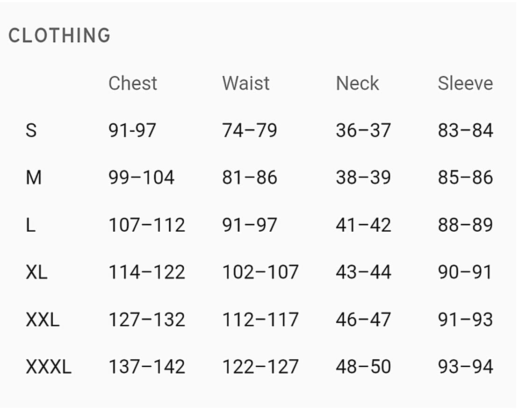Image resolution: width=526 pixels, height=420 pixels.
Task: Select the Chest column header
Action: pos(133,83)
